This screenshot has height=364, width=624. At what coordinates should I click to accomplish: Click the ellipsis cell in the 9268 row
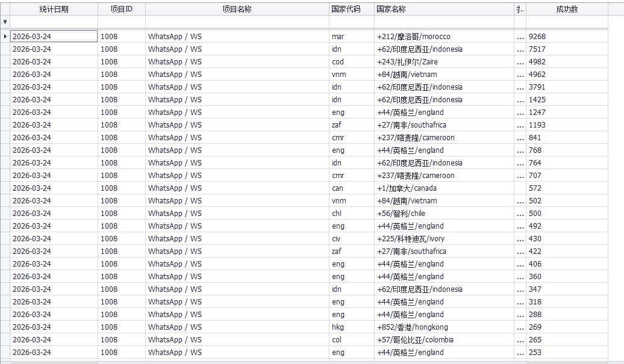click(520, 36)
